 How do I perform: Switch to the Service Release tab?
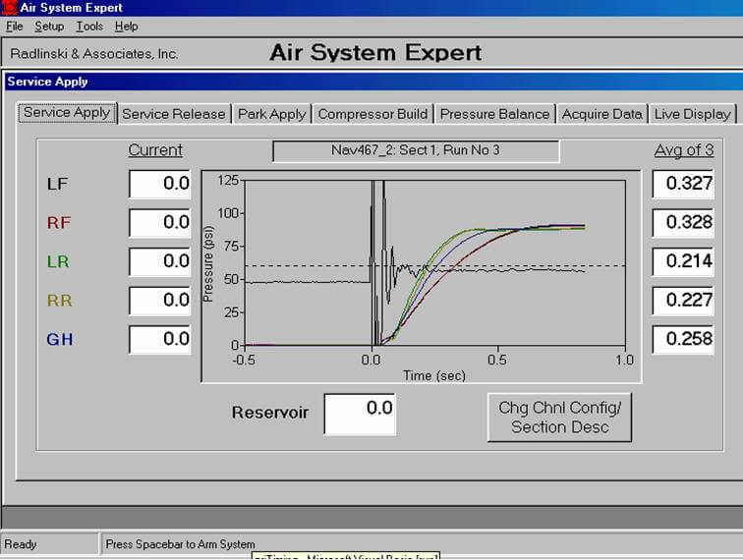tap(174, 114)
